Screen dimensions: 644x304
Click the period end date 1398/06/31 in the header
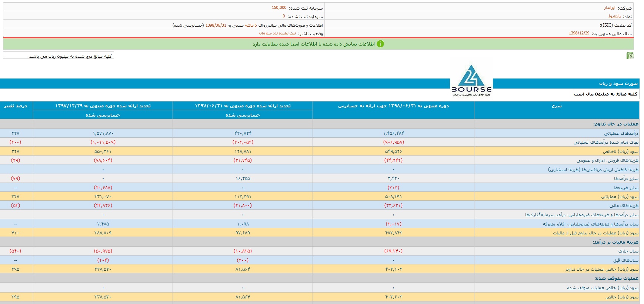[x=216, y=25]
